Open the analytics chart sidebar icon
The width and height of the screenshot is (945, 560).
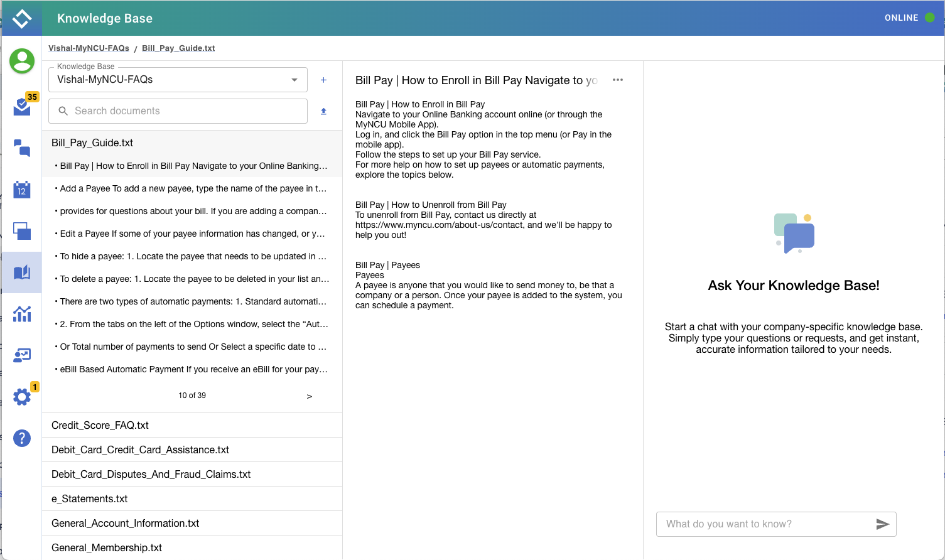tap(22, 313)
